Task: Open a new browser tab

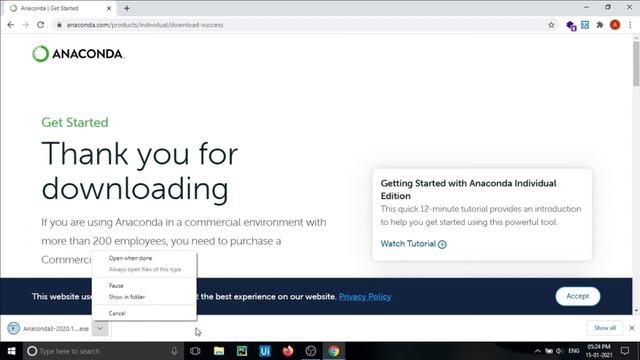Action: pyautogui.click(x=127, y=8)
